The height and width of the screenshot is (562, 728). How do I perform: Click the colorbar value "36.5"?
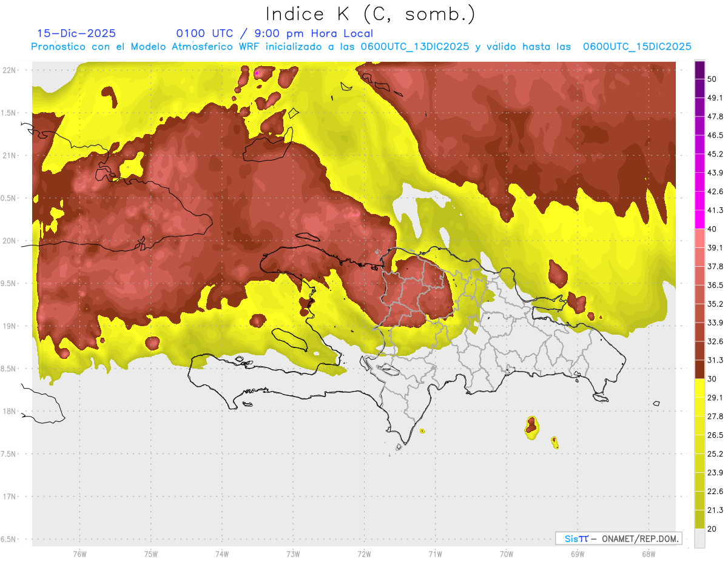click(715, 285)
